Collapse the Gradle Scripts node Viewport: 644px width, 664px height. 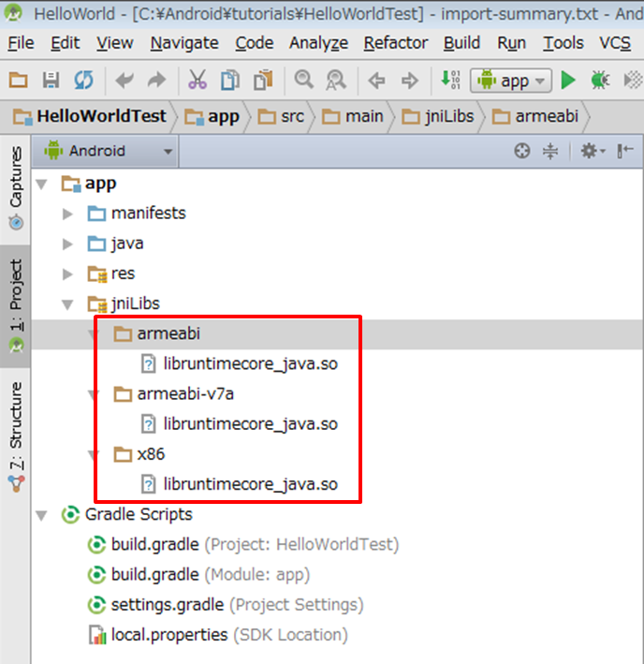click(42, 515)
